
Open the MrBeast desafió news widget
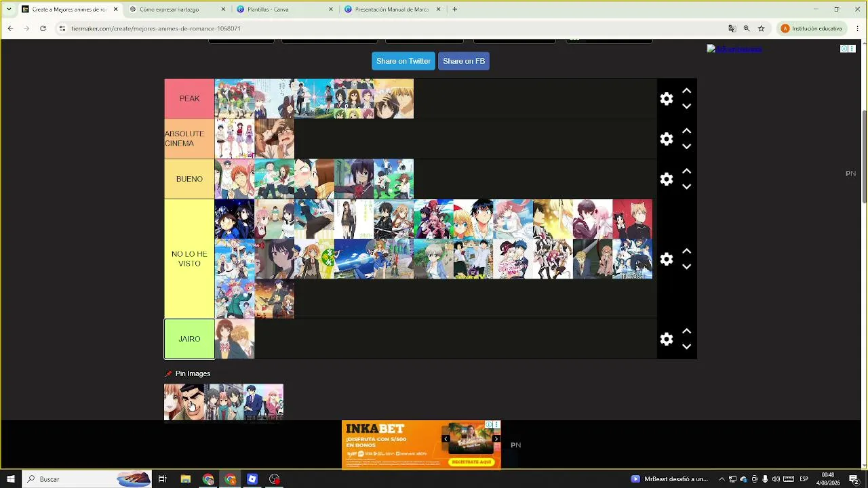(669, 479)
